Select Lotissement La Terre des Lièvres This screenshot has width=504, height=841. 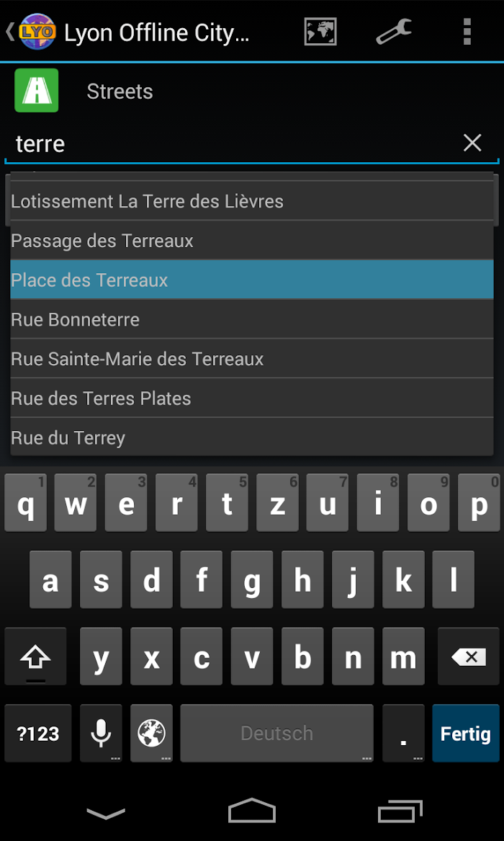click(x=251, y=201)
